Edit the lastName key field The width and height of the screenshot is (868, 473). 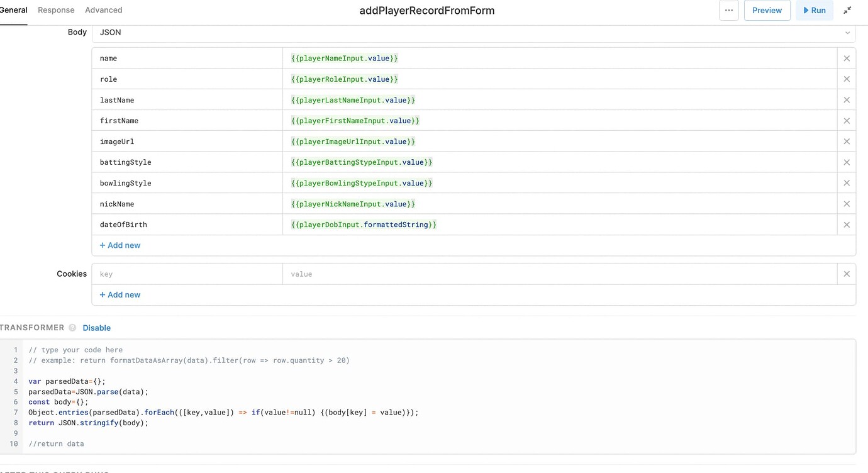tap(187, 100)
